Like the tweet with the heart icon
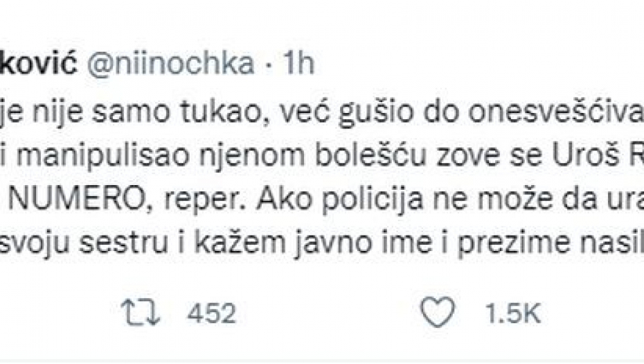 [x=438, y=313]
